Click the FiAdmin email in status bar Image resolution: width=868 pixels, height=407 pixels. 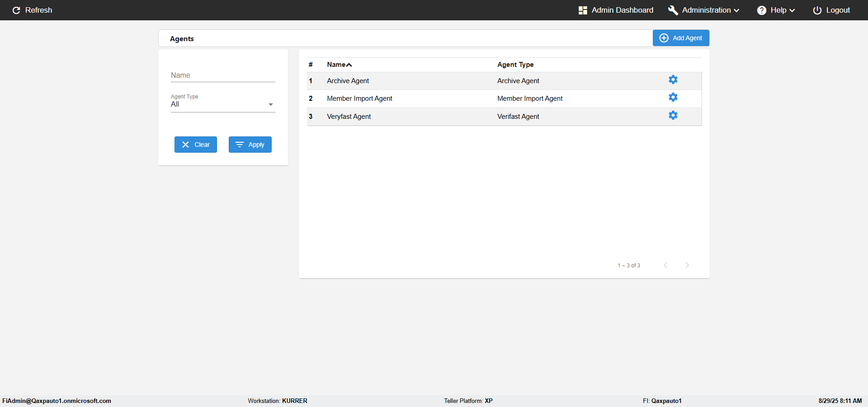click(x=57, y=401)
